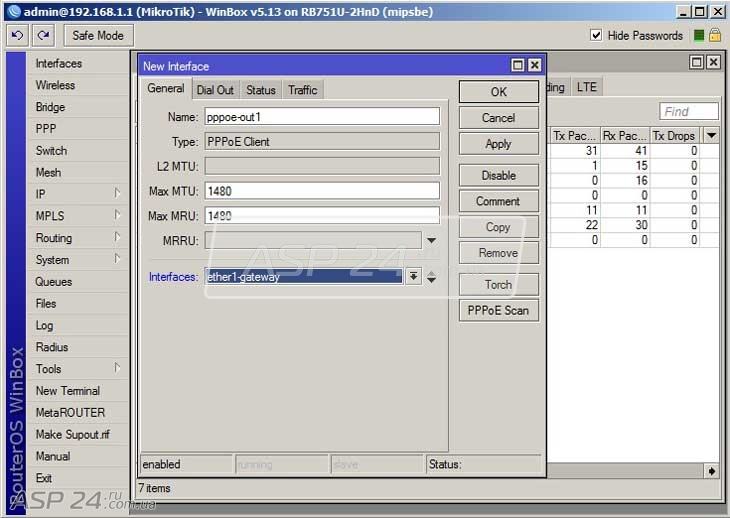Maximize the background interface list window

coord(696,62)
